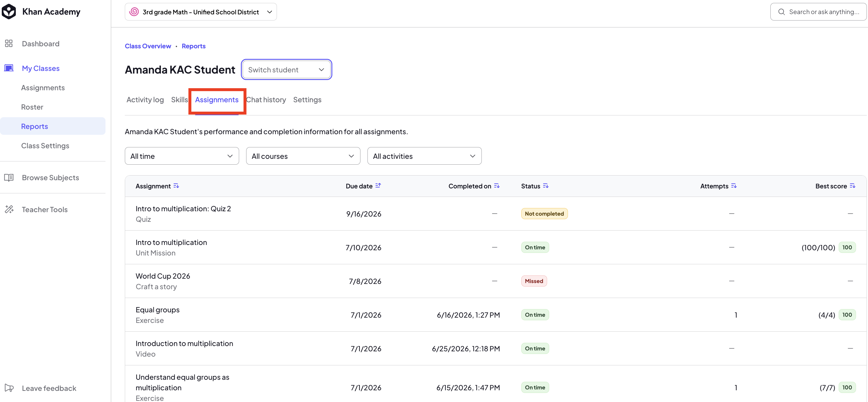868x402 pixels.
Task: Open Class Settings in sidebar
Action: pos(45,146)
